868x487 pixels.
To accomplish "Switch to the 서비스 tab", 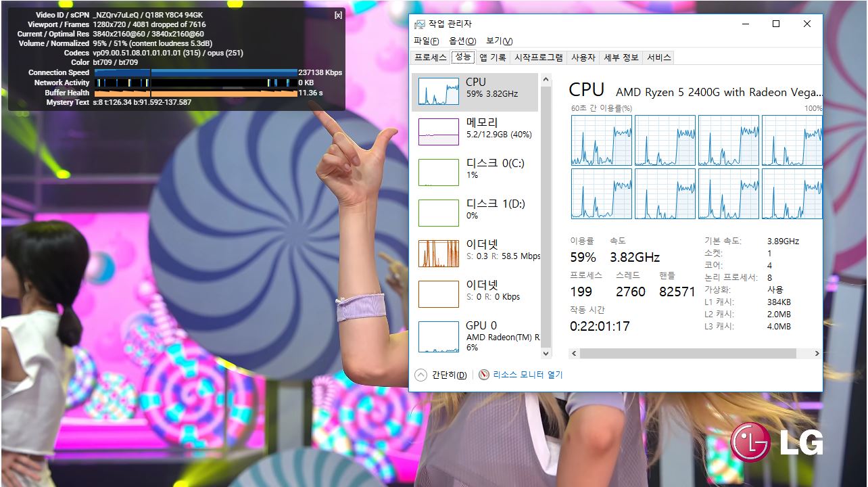I will (659, 57).
